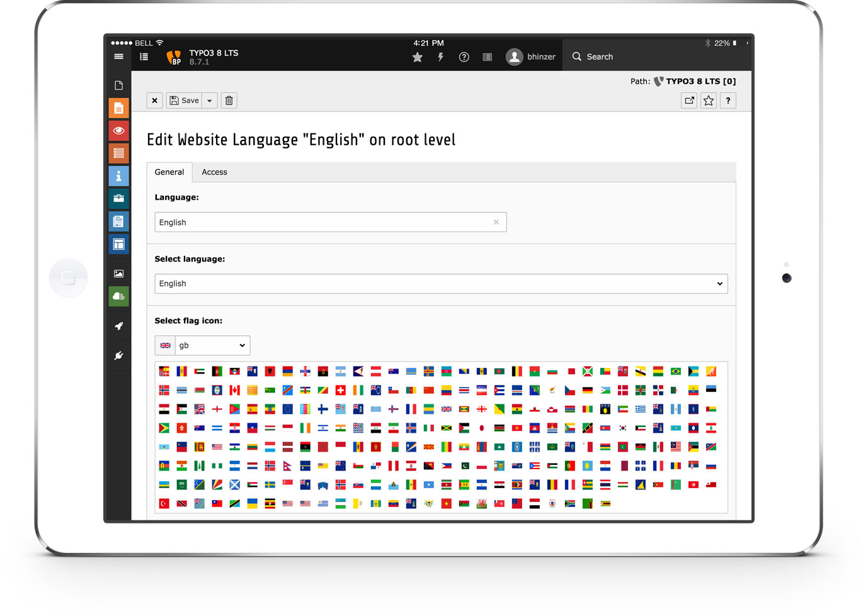Image resolution: width=863 pixels, height=616 pixels.
Task: Switch to the General tab
Action: 169,172
